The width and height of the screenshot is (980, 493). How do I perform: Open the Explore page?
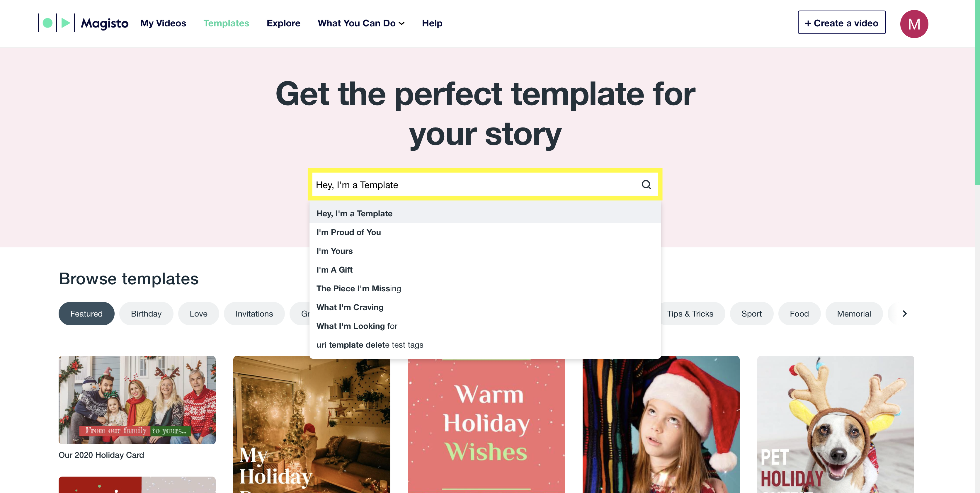283,23
